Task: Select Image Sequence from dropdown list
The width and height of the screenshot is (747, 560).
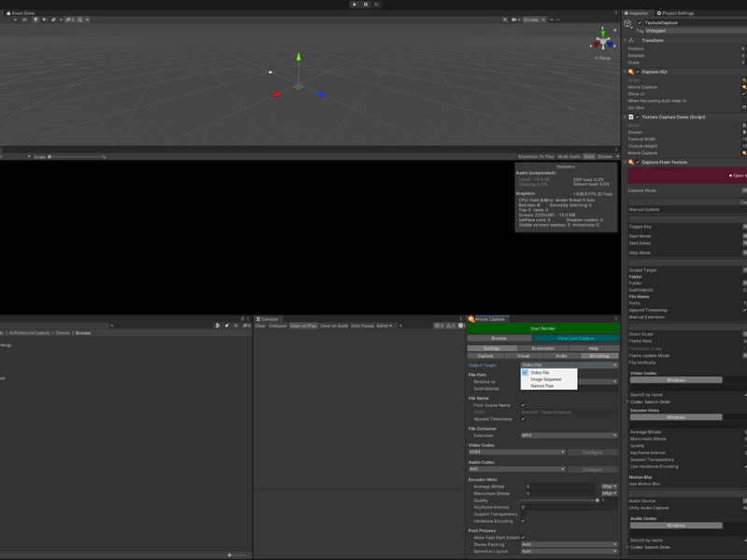Action: pos(549,380)
